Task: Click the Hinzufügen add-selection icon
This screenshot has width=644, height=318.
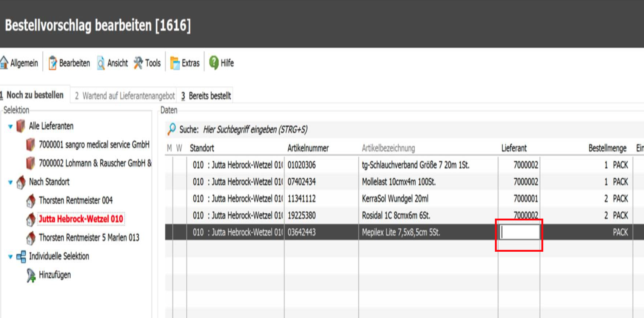Action: point(31,275)
